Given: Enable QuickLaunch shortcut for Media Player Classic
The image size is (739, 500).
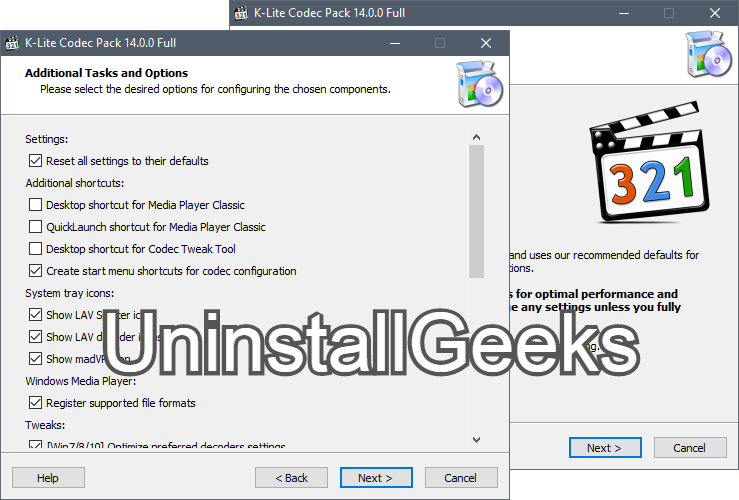Looking at the screenshot, I should coord(35,227).
